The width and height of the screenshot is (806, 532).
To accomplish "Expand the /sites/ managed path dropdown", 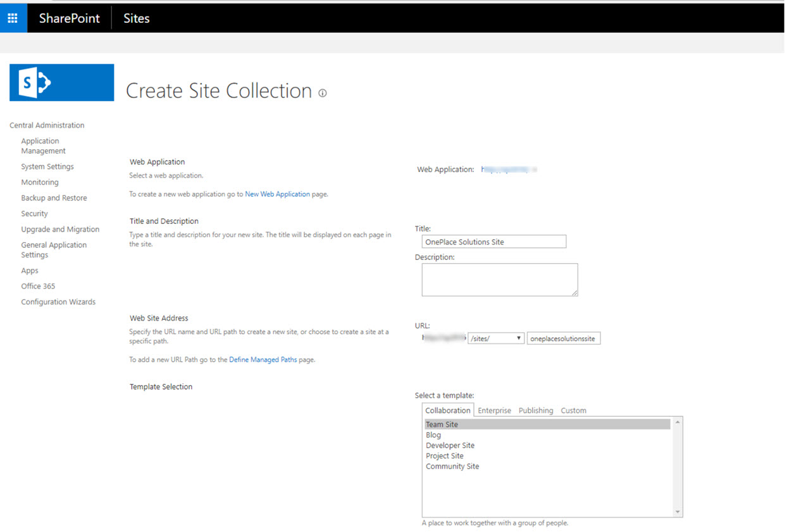I will pos(496,338).
